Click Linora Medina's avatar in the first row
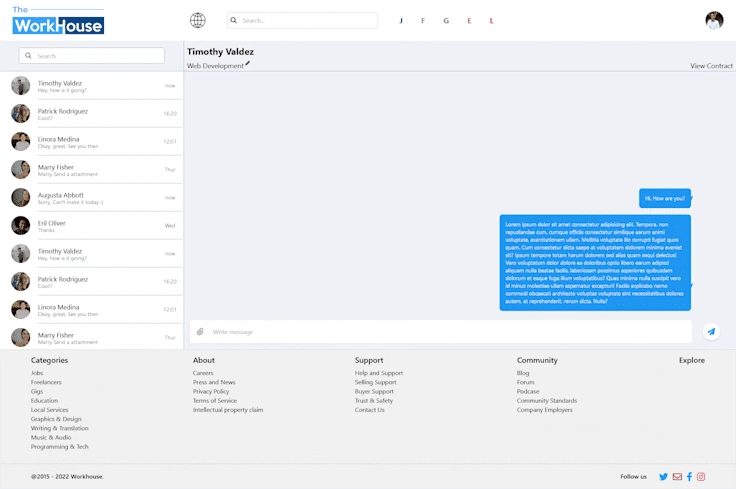Screen dimensions: 736x489 (x=21, y=141)
